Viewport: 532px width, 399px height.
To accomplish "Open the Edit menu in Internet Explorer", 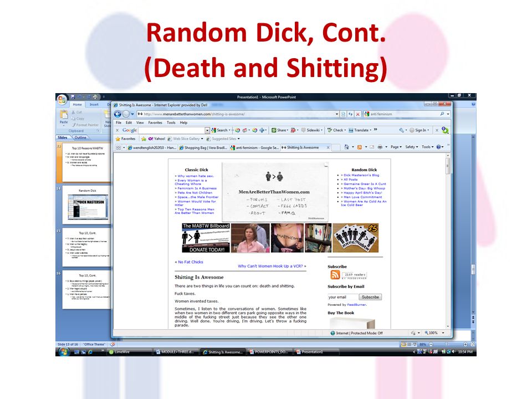I will (x=129, y=123).
